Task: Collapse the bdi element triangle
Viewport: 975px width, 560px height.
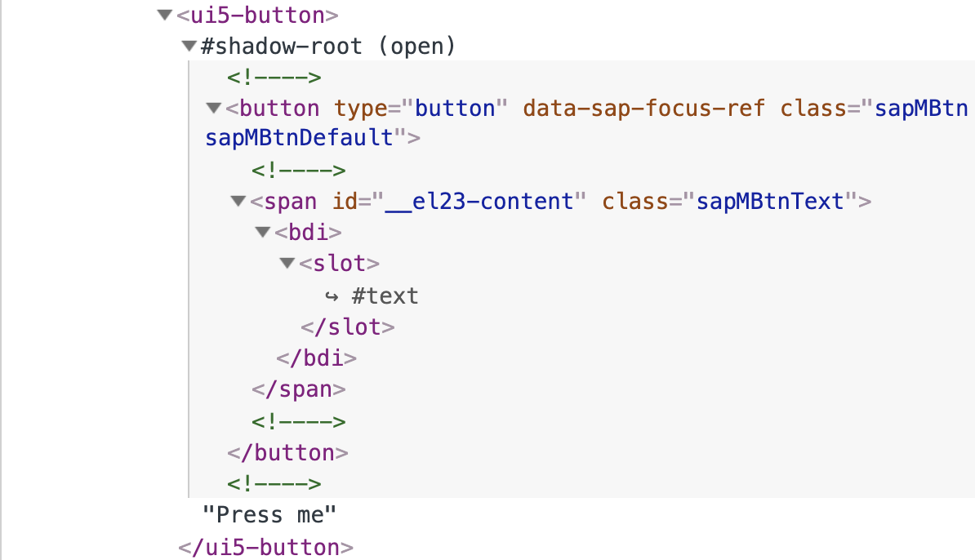Action: [x=262, y=233]
